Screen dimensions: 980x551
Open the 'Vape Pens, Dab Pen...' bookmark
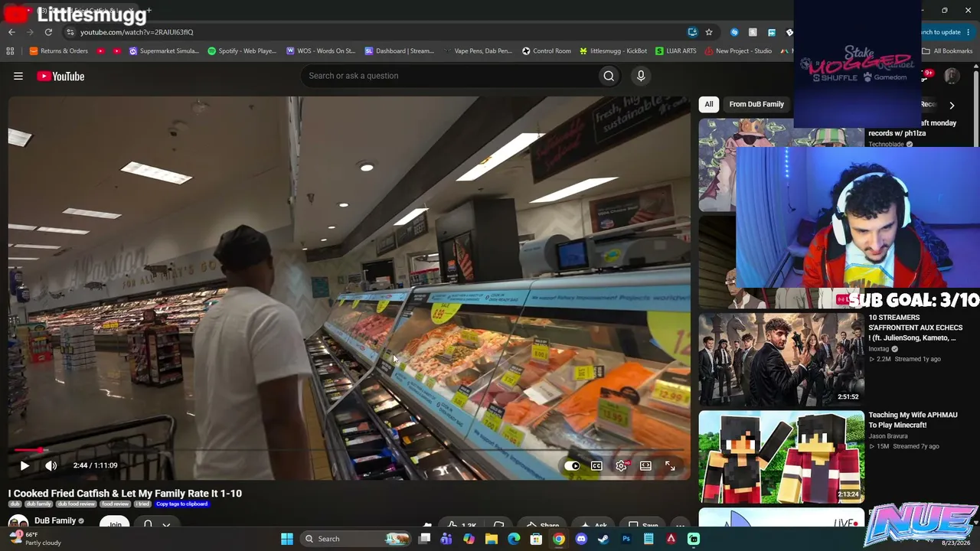tap(477, 51)
